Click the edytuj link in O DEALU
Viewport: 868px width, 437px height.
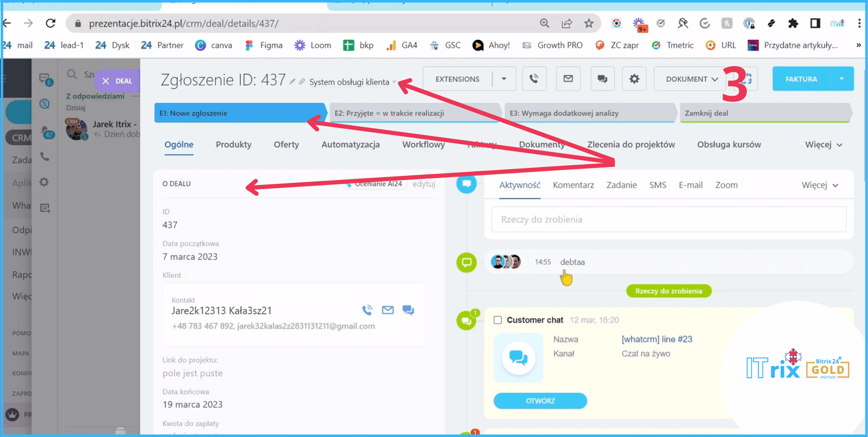423,184
